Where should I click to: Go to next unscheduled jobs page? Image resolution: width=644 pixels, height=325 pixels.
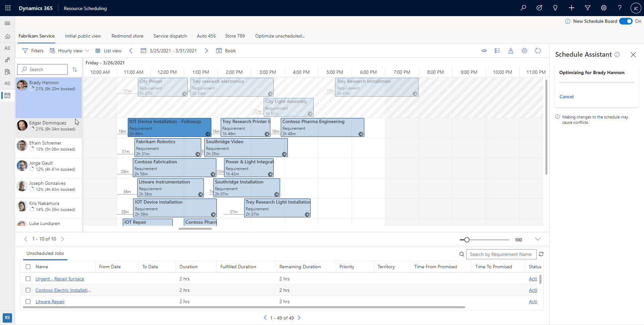(299, 318)
